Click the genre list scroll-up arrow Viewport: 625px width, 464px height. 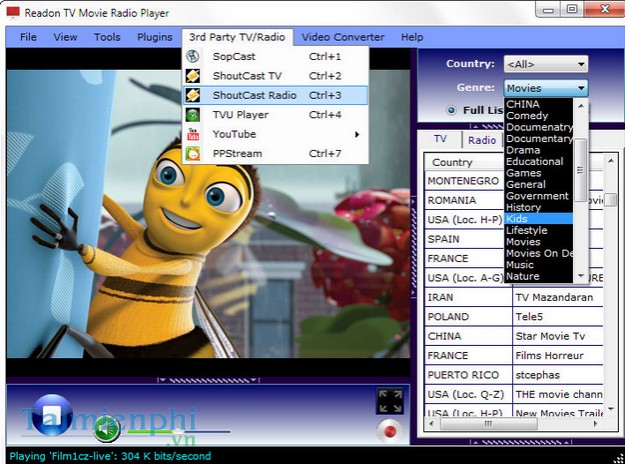point(581,106)
